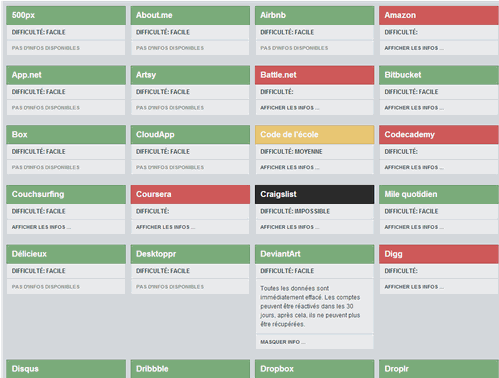Click the yellow Code de l'école header
Viewport: 499px width, 378px height.
[314, 135]
